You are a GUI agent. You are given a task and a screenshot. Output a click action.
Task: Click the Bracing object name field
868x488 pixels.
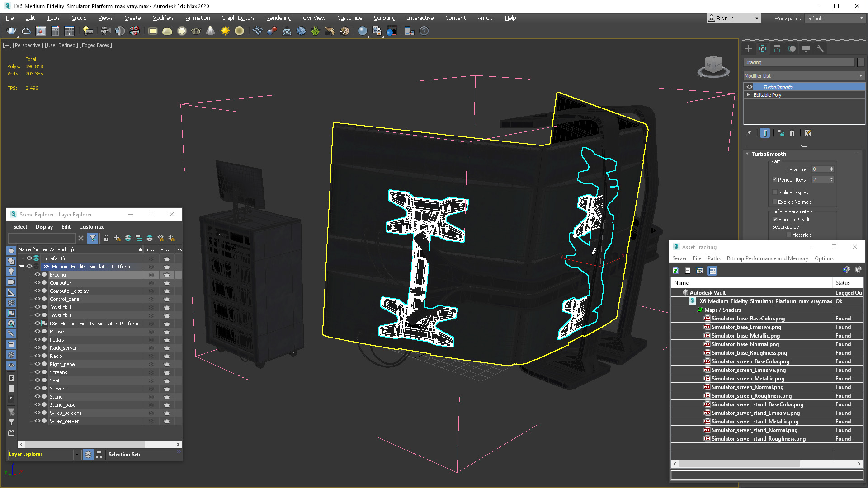coord(799,63)
